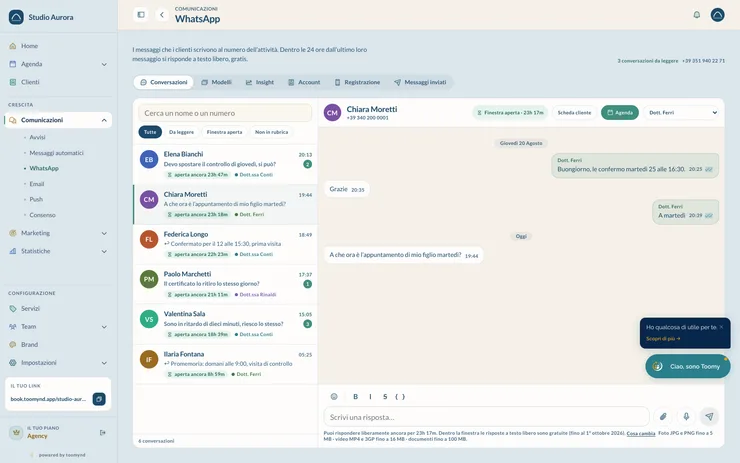The width and height of the screenshot is (740, 463).
Task: Insert variable with curly braces icon
Action: click(x=400, y=396)
